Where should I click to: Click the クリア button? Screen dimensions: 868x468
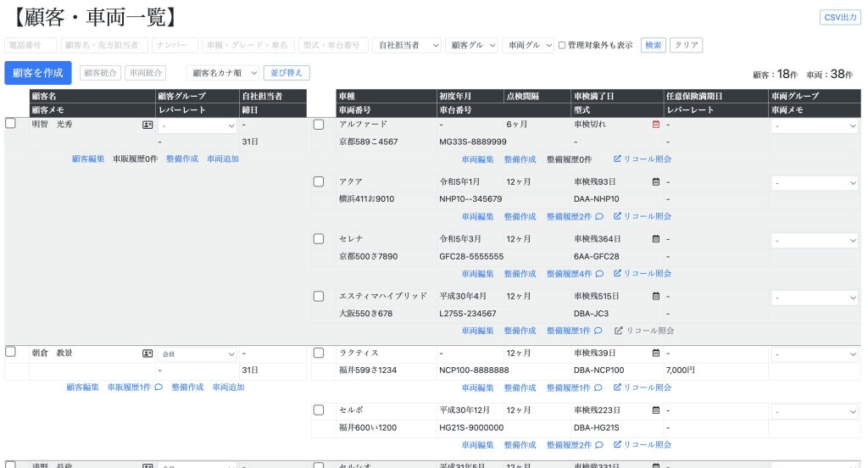687,46
